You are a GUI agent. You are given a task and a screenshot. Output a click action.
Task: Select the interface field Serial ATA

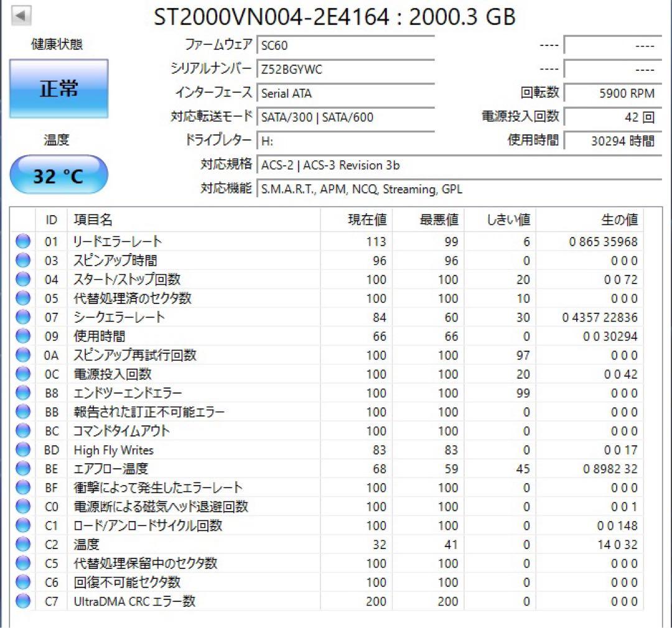click(x=345, y=93)
